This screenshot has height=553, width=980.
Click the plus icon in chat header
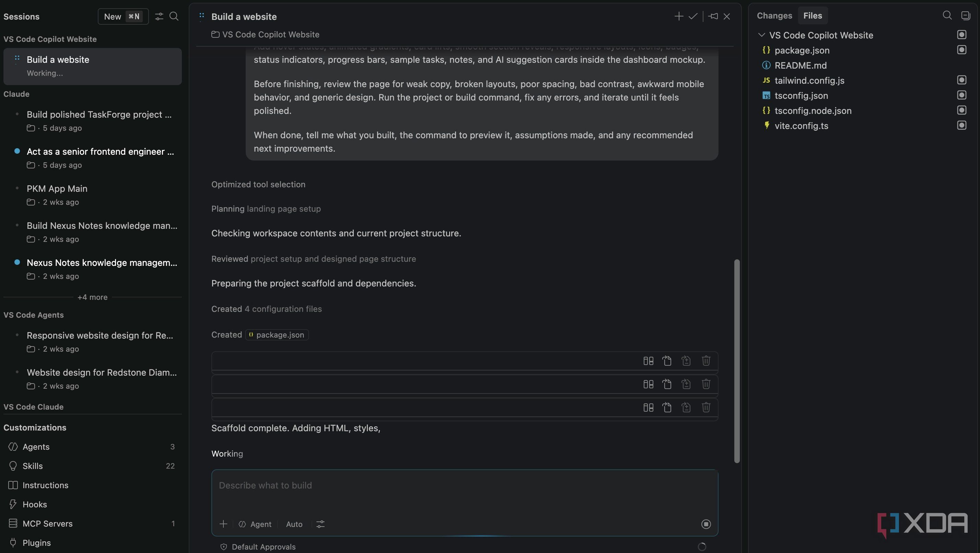[x=679, y=16]
